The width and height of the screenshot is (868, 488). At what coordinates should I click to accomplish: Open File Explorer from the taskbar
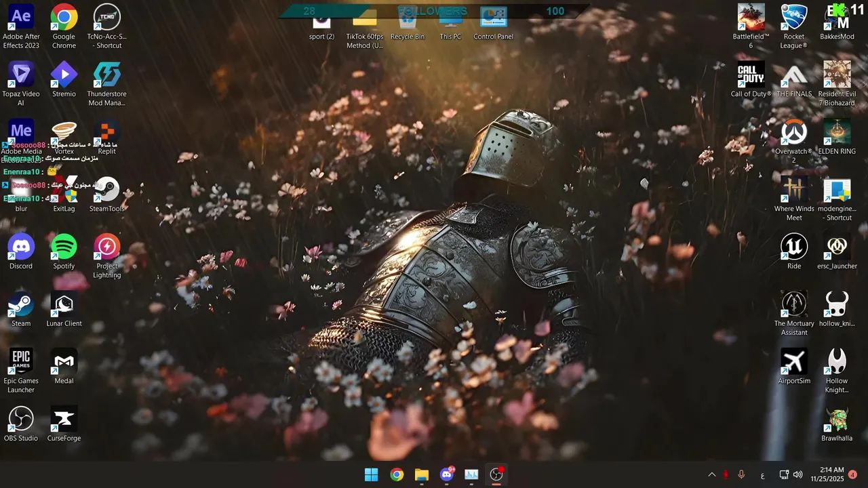point(422,474)
